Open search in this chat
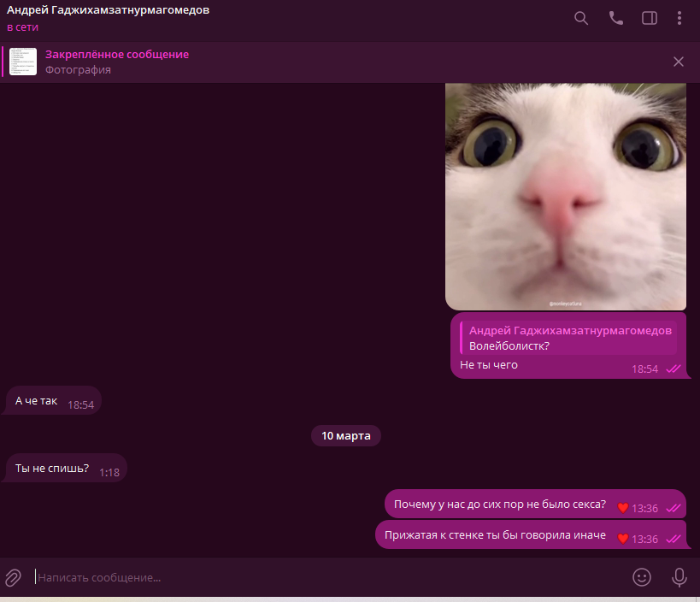The width and height of the screenshot is (700, 602). [x=581, y=18]
